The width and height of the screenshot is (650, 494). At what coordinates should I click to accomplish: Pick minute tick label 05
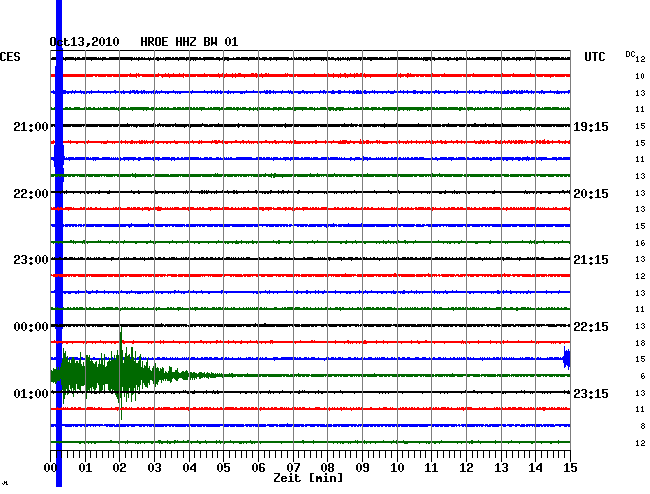(223, 468)
